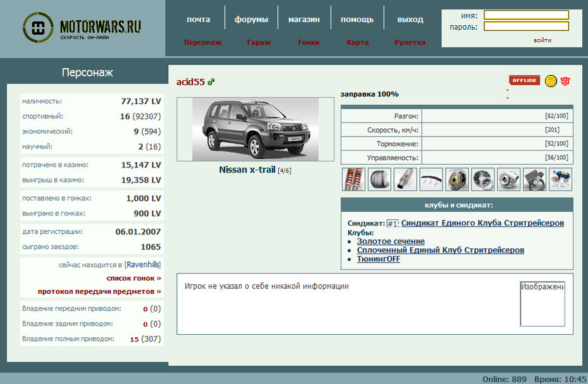The image size is (588, 384).
Task: Go to the Карта section
Action: (x=358, y=42)
